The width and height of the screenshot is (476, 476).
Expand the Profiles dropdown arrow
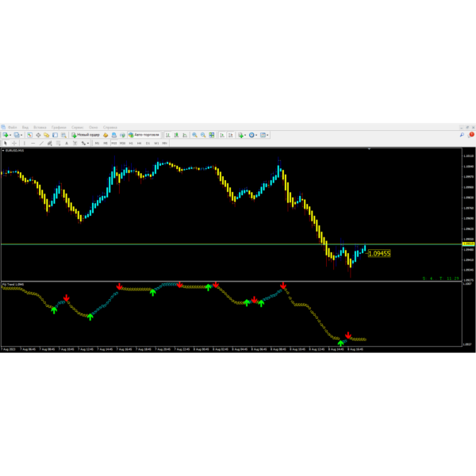[21, 136]
